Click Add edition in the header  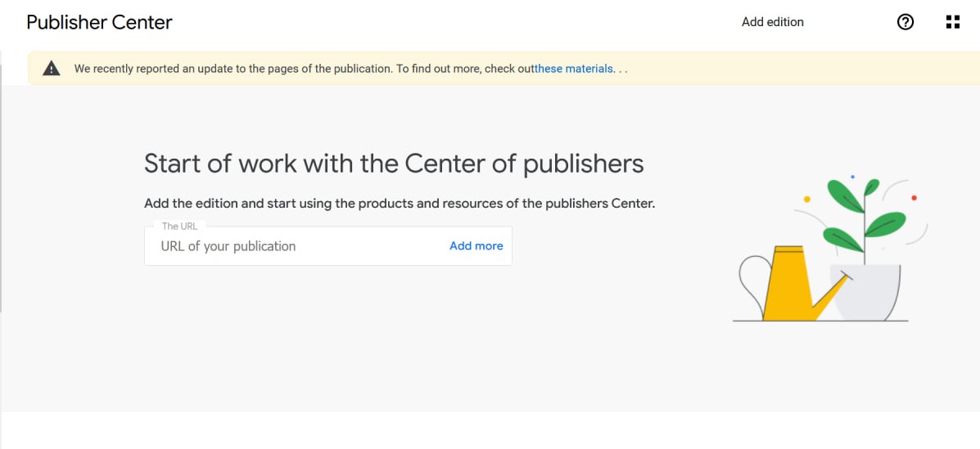(773, 22)
